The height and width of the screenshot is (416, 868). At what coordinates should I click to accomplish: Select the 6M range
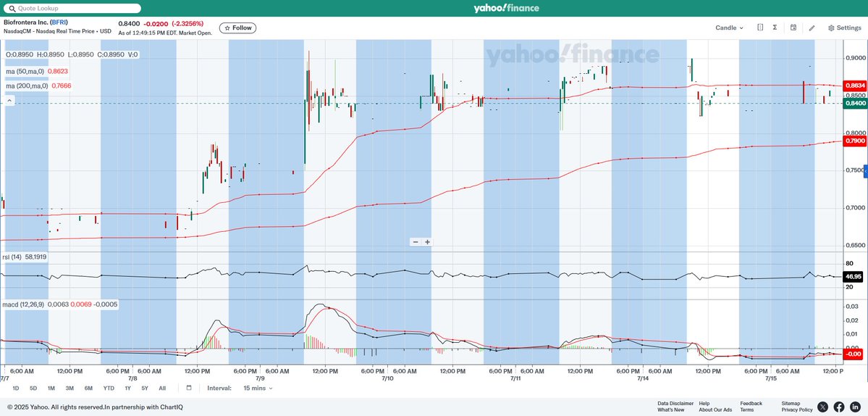click(x=88, y=388)
